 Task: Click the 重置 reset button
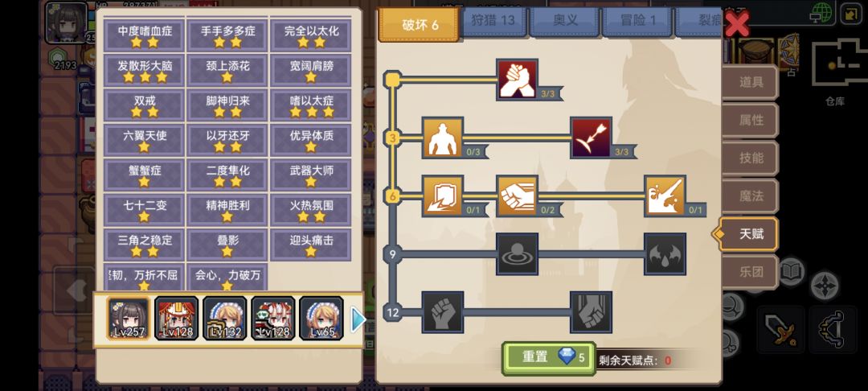(549, 358)
